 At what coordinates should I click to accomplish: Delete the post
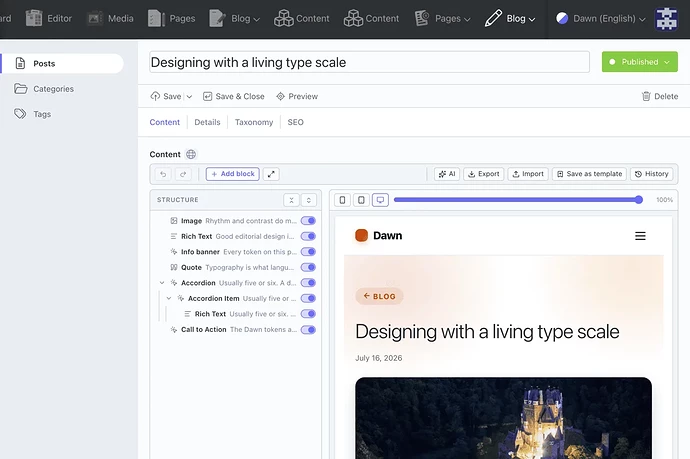[660, 96]
